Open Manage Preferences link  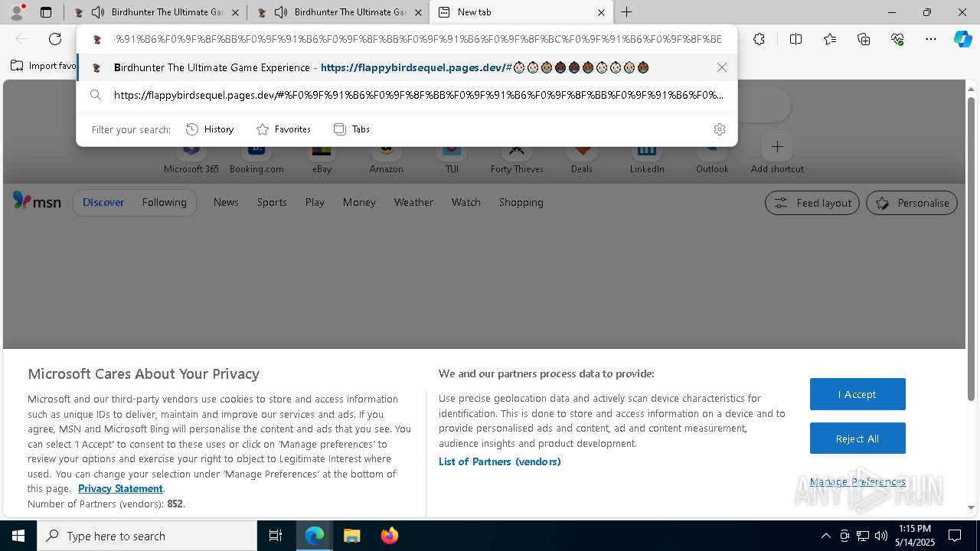[857, 482]
